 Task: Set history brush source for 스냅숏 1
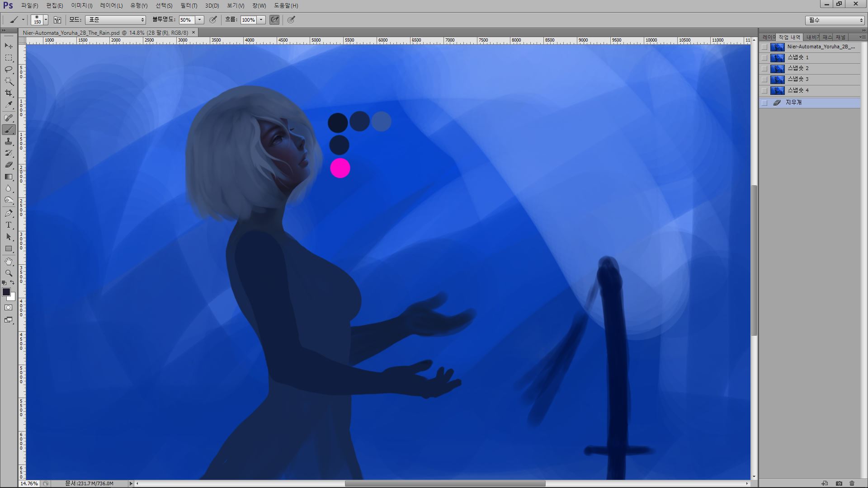[764, 57]
